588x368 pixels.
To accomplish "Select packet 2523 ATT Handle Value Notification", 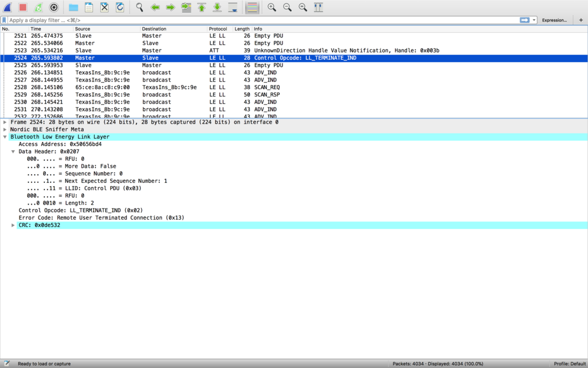I will tap(294, 51).
